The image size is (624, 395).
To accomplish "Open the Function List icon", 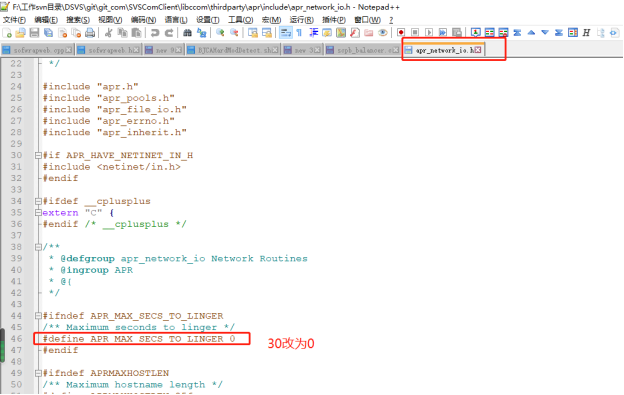I will pyautogui.click(x=355, y=33).
